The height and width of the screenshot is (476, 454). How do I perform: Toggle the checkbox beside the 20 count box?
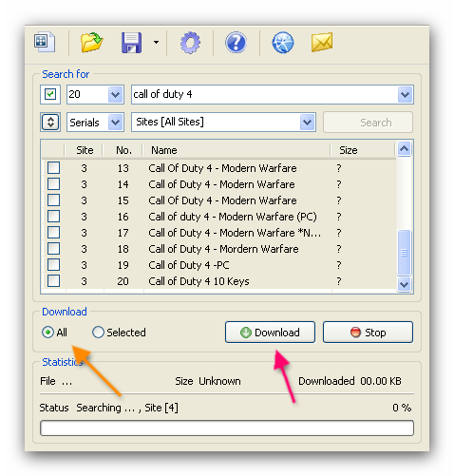point(50,94)
